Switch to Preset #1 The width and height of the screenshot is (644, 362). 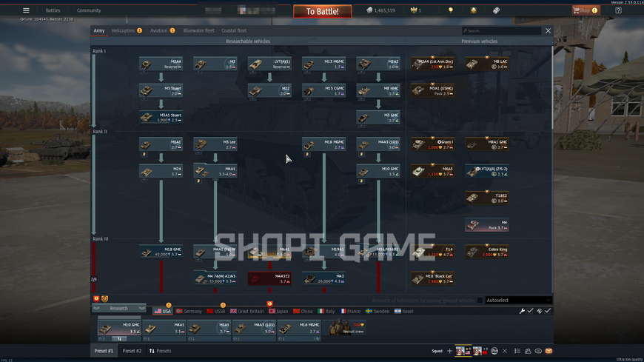click(104, 351)
